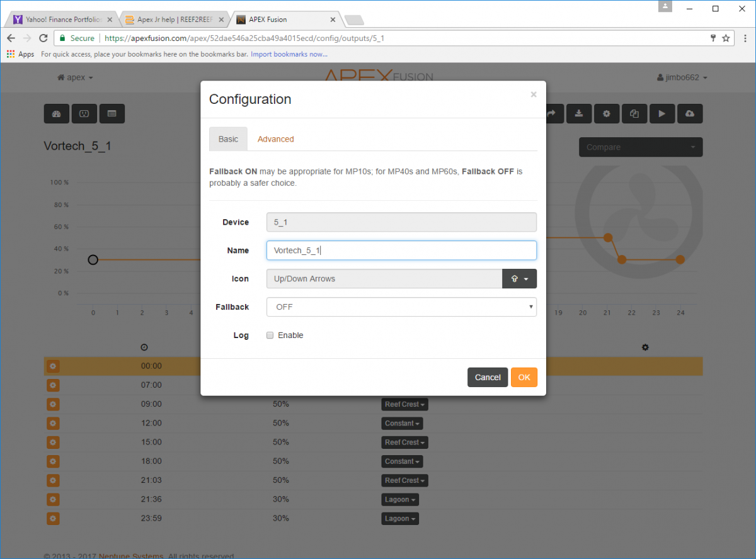Confirm configuration with OK

524,377
